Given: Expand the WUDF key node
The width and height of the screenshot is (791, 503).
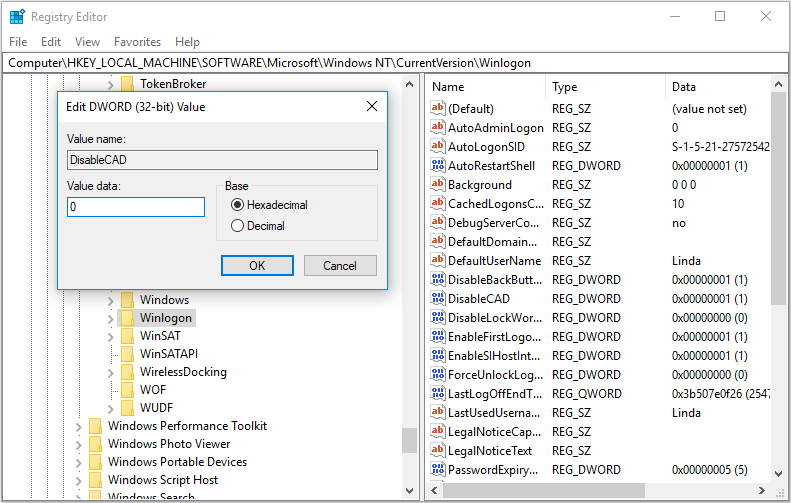Looking at the screenshot, I should click(110, 409).
